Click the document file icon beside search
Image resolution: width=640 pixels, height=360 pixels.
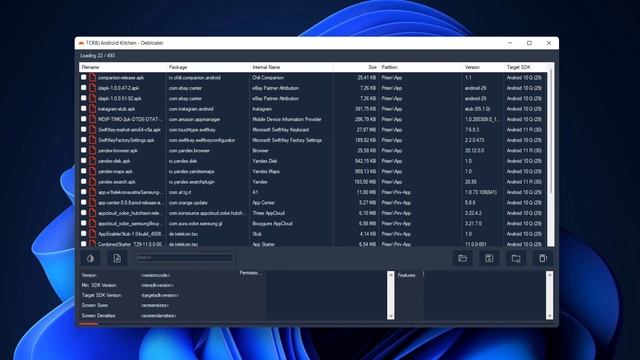[x=117, y=258]
